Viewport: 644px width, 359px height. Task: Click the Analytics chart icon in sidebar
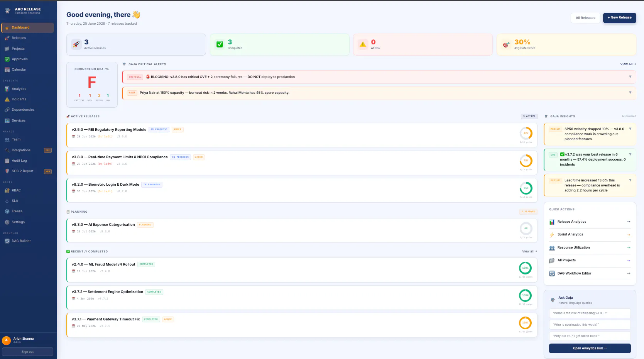[7, 89]
